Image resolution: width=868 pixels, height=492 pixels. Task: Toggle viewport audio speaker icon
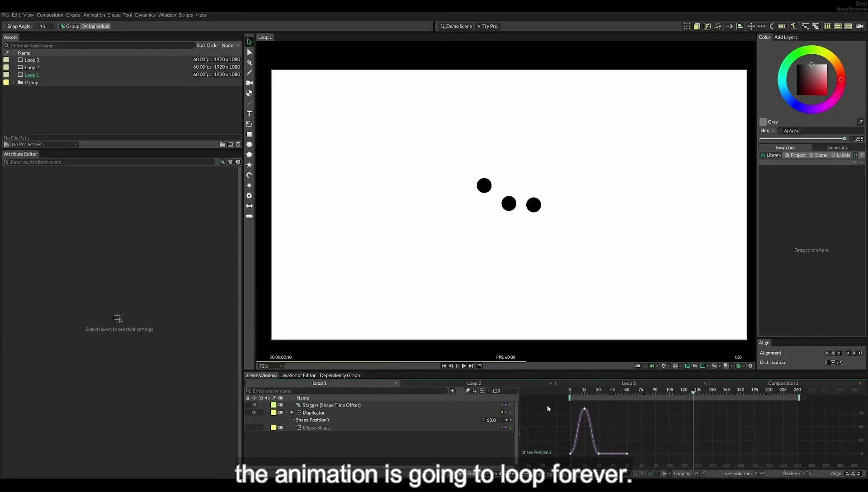pyautogui.click(x=651, y=366)
